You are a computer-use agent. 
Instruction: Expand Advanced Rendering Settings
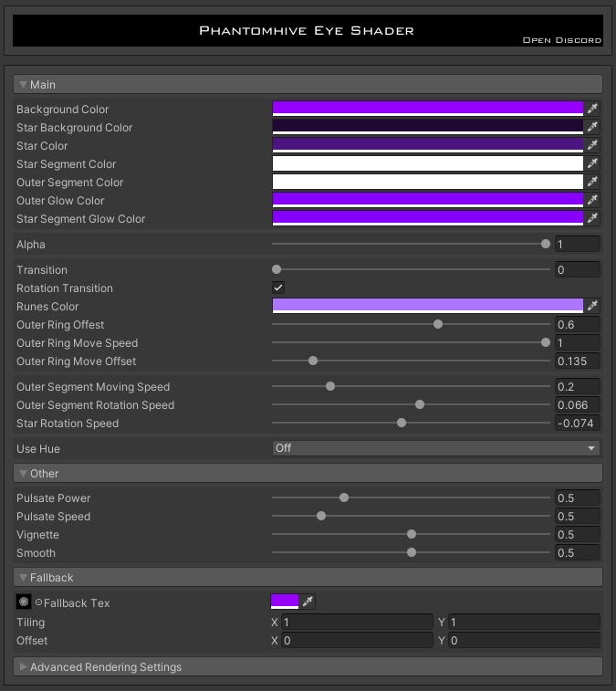308,666
